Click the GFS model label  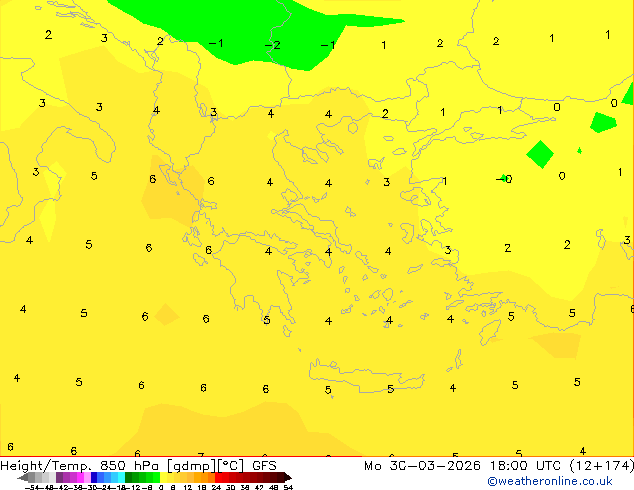tap(264, 466)
